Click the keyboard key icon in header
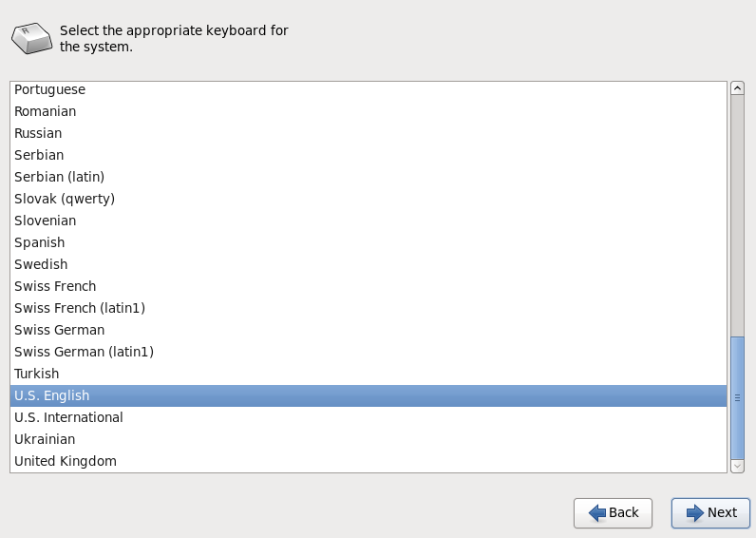 [x=32, y=38]
